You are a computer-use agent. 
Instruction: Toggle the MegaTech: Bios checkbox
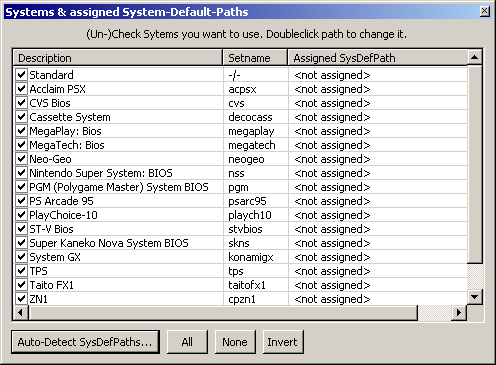tap(21, 145)
